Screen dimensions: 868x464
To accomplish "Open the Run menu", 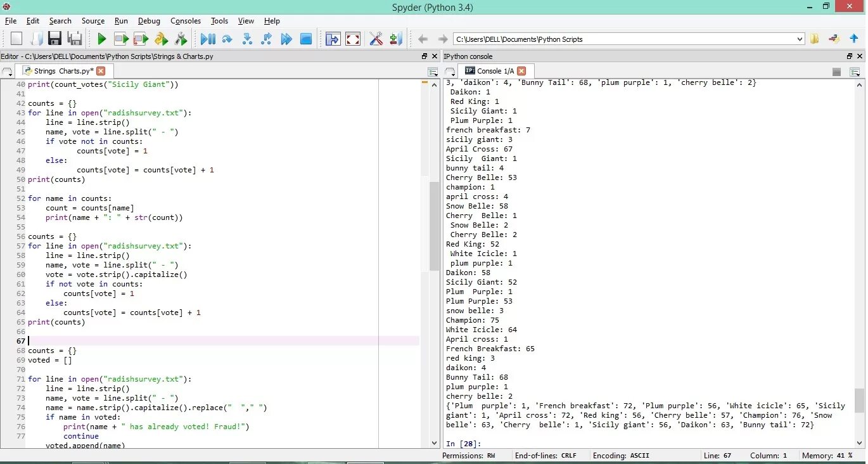I will coord(121,21).
